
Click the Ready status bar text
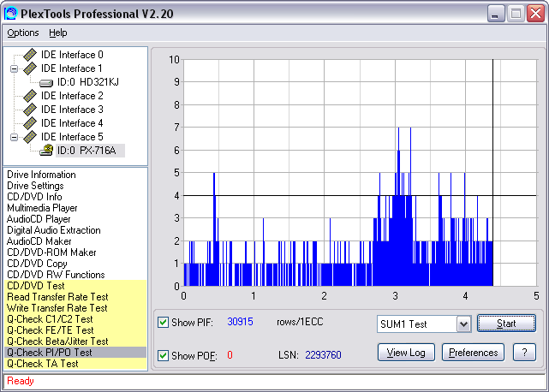point(21,381)
